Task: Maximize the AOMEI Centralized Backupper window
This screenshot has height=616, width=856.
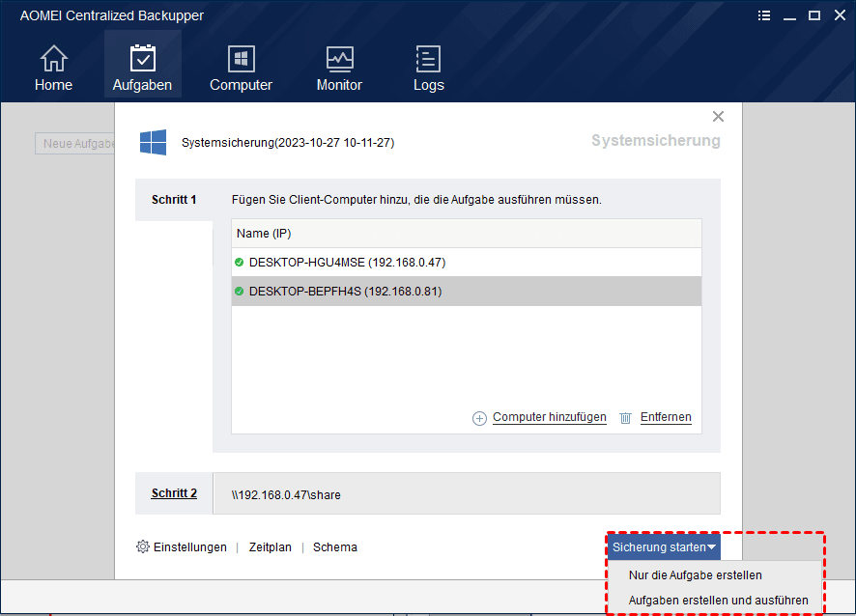Action: [x=814, y=15]
